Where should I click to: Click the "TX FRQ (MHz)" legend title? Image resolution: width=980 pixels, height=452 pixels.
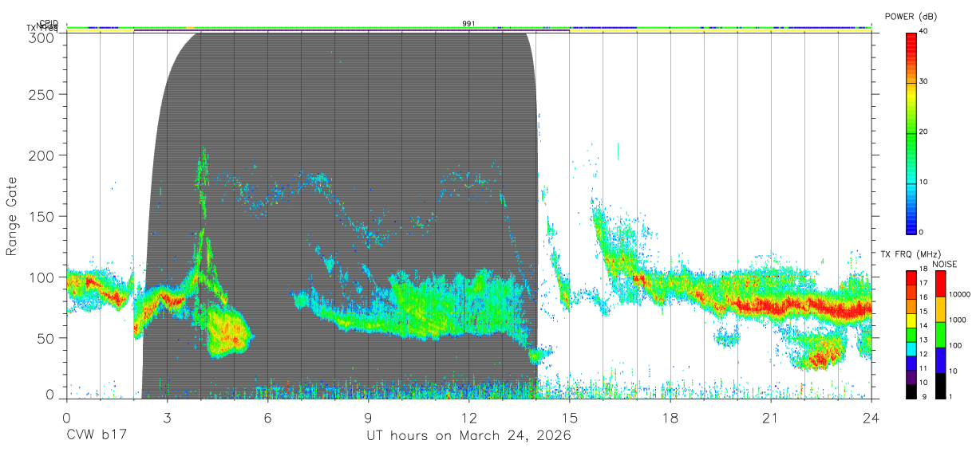point(911,254)
